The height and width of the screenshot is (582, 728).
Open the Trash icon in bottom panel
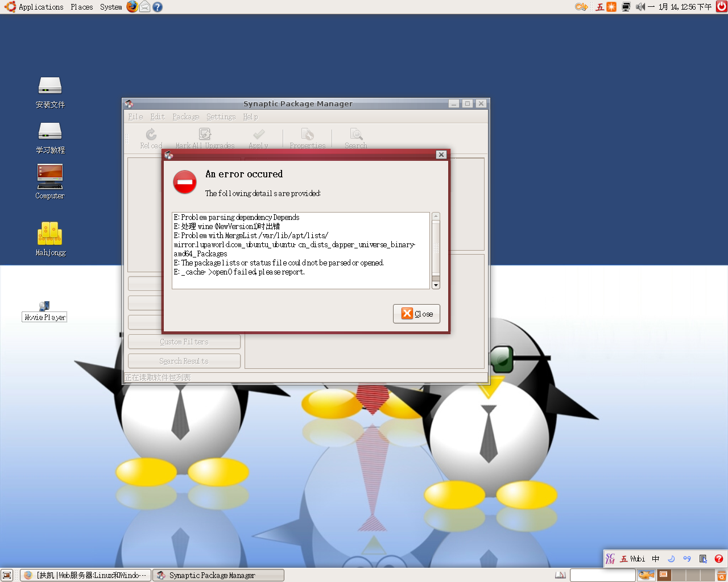pyautogui.click(x=722, y=575)
